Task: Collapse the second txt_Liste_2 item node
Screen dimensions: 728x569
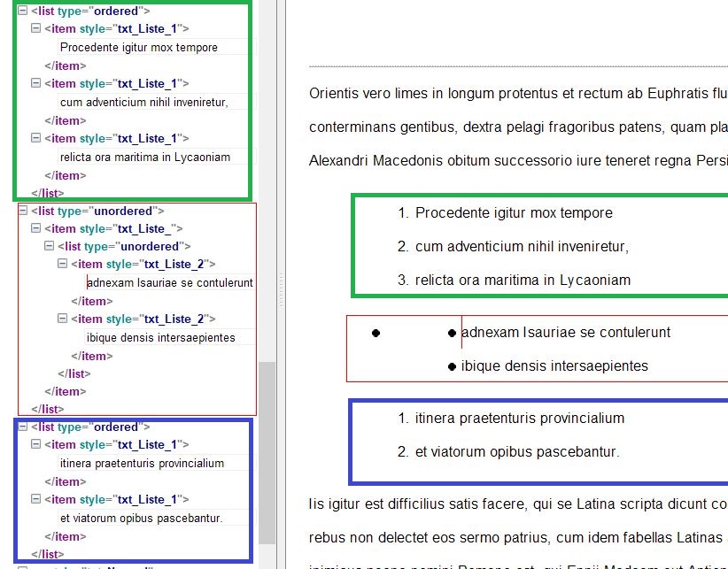Action: (62, 318)
